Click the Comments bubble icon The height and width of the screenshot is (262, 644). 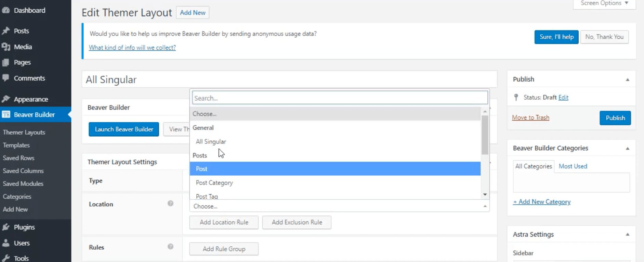[6, 78]
